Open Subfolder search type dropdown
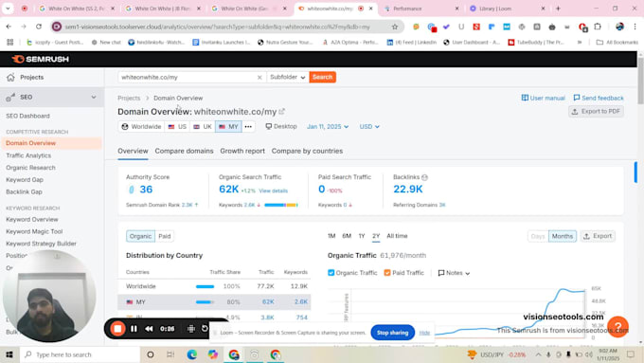The height and width of the screenshot is (363, 644). 288,77
